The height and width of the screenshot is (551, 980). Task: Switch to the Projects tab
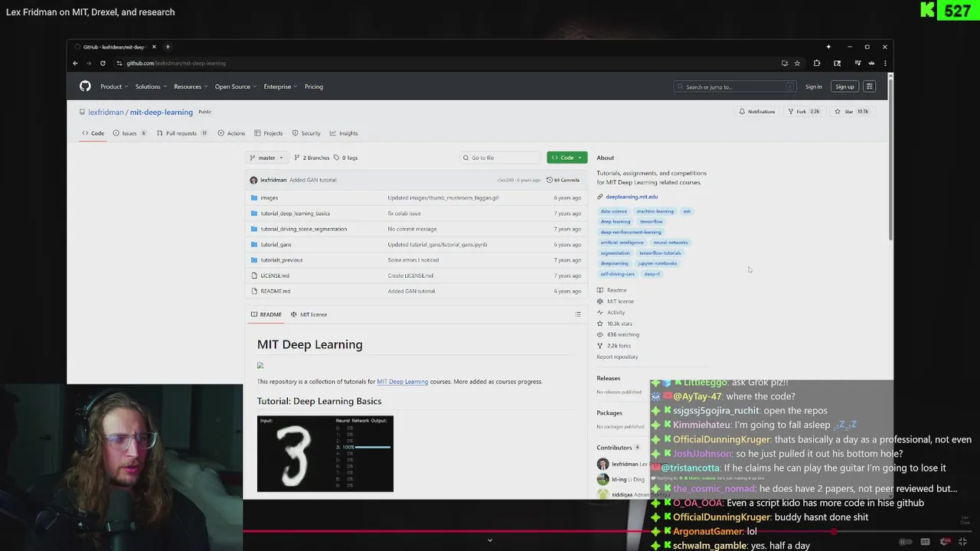click(x=269, y=133)
